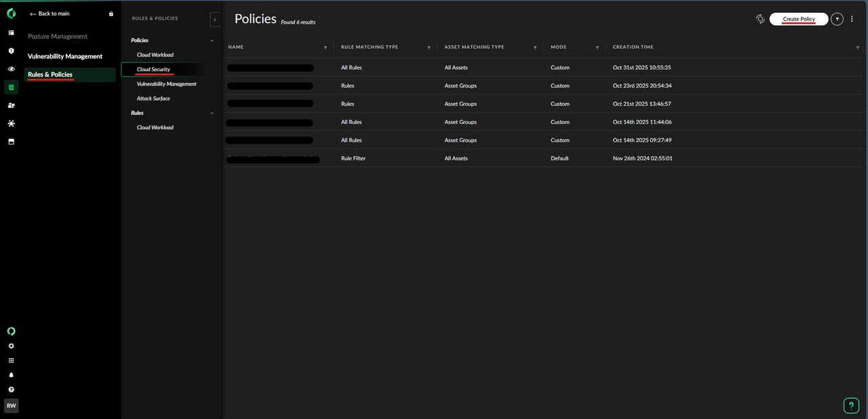Click the lock icon beside Back to main
Image resolution: width=868 pixels, height=419 pixels.
111,14
